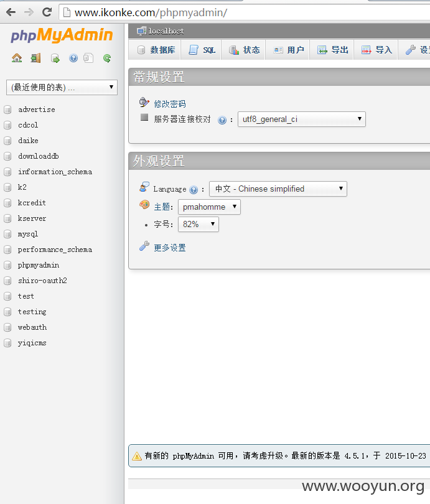
Task: Click the browser forward arrow
Action: click(29, 12)
